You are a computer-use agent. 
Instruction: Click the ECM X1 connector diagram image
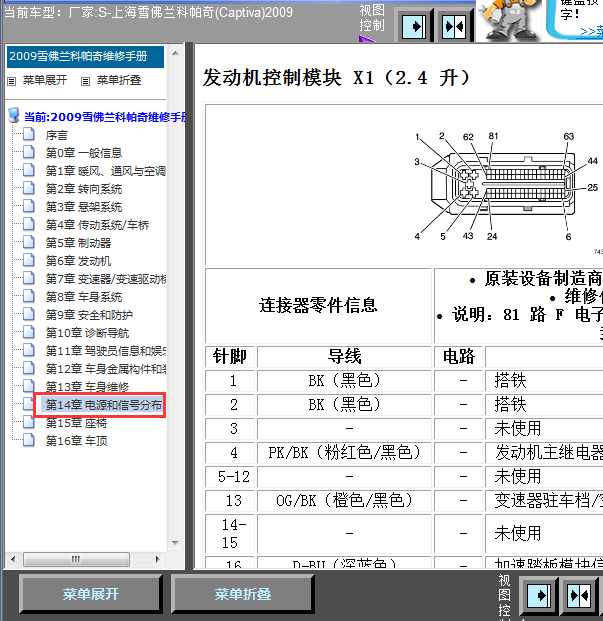507,186
